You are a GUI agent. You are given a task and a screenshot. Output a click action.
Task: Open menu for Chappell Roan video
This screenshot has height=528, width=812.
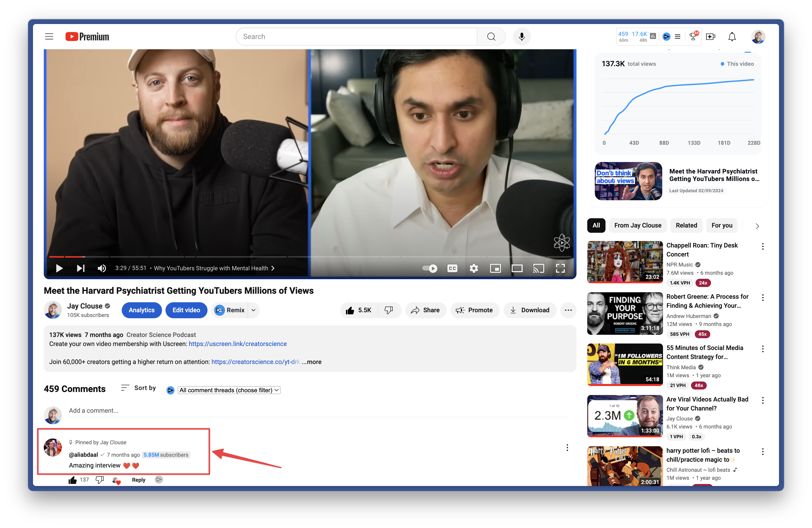click(x=762, y=246)
